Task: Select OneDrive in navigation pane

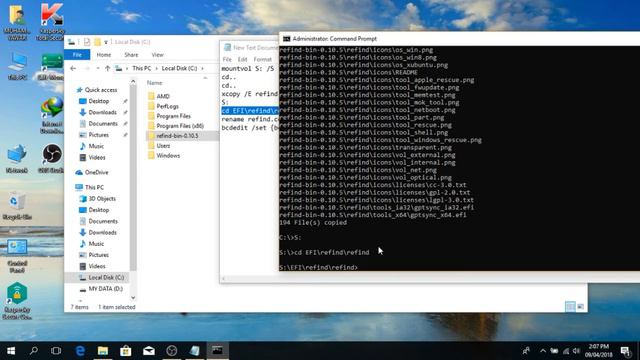Action: pyautogui.click(x=96, y=173)
